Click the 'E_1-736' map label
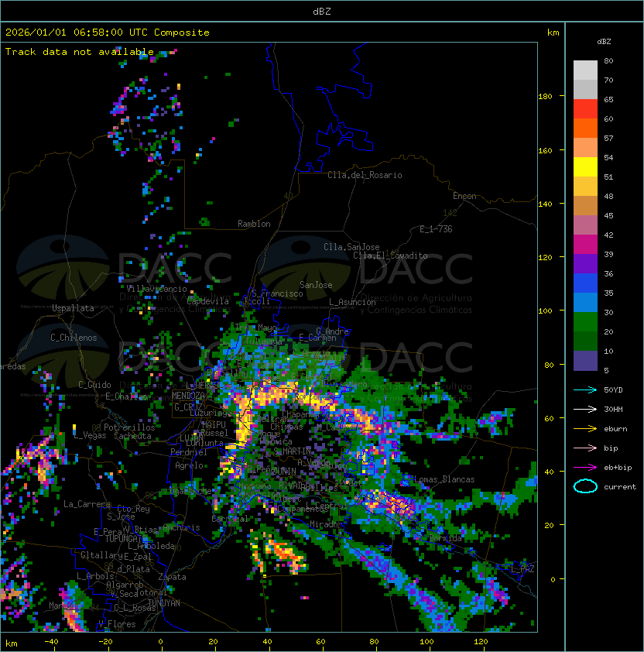The height and width of the screenshot is (652, 644). click(436, 229)
